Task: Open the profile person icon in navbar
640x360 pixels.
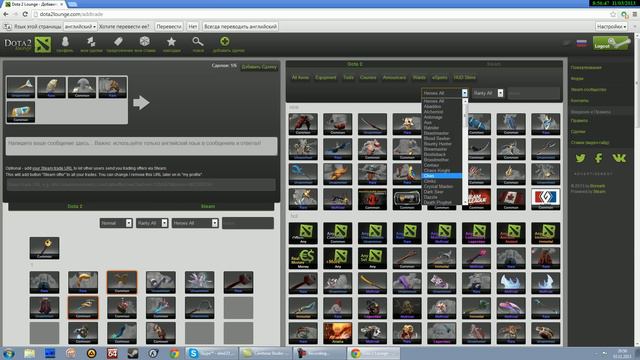Action: [x=65, y=42]
